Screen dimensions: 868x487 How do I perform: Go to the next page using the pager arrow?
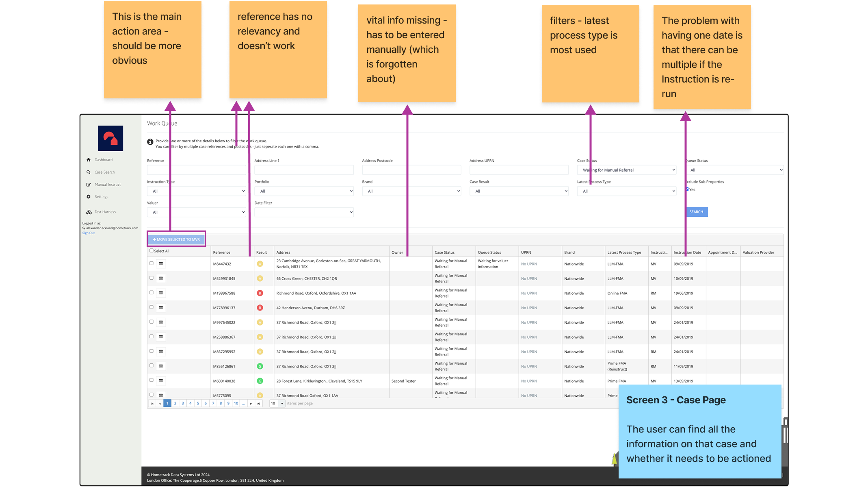[x=251, y=404]
